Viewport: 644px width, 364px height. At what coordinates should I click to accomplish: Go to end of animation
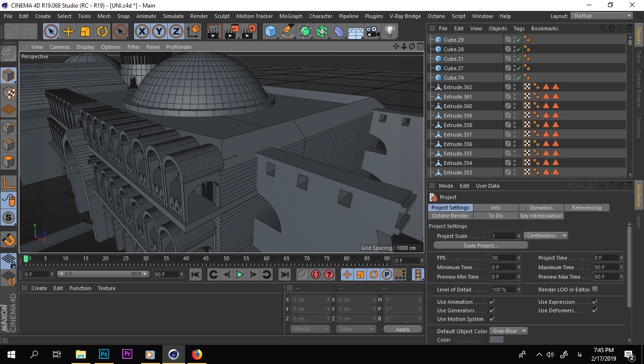284,274
